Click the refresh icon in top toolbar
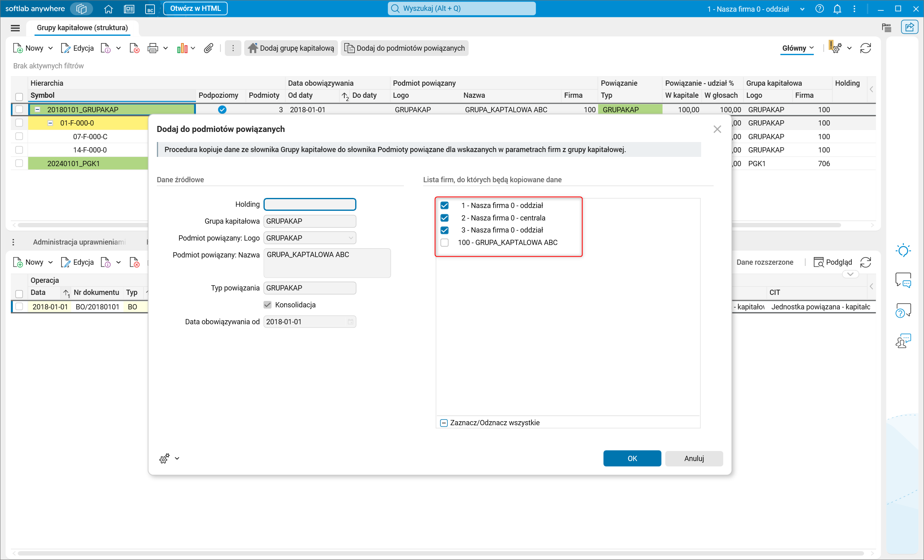 pos(865,48)
